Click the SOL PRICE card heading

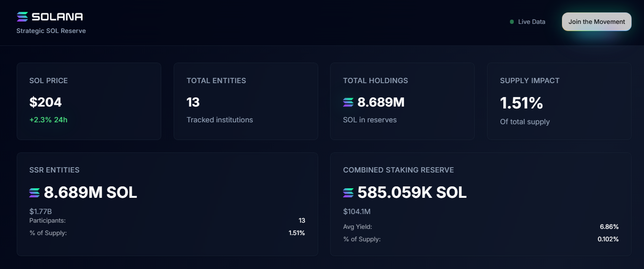click(49, 80)
